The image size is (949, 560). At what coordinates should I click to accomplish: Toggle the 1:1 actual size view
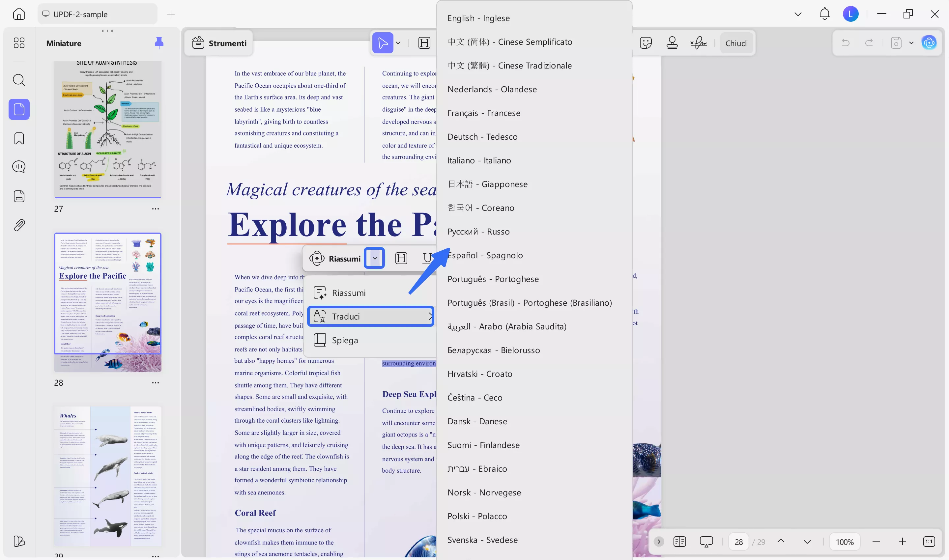coord(929,542)
